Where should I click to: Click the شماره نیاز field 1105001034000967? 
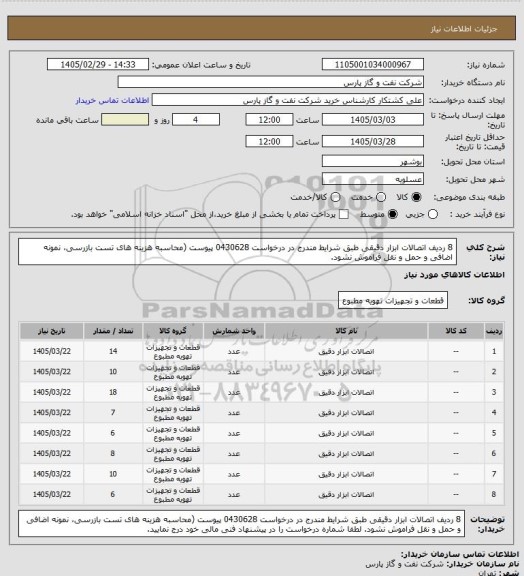coord(373,64)
